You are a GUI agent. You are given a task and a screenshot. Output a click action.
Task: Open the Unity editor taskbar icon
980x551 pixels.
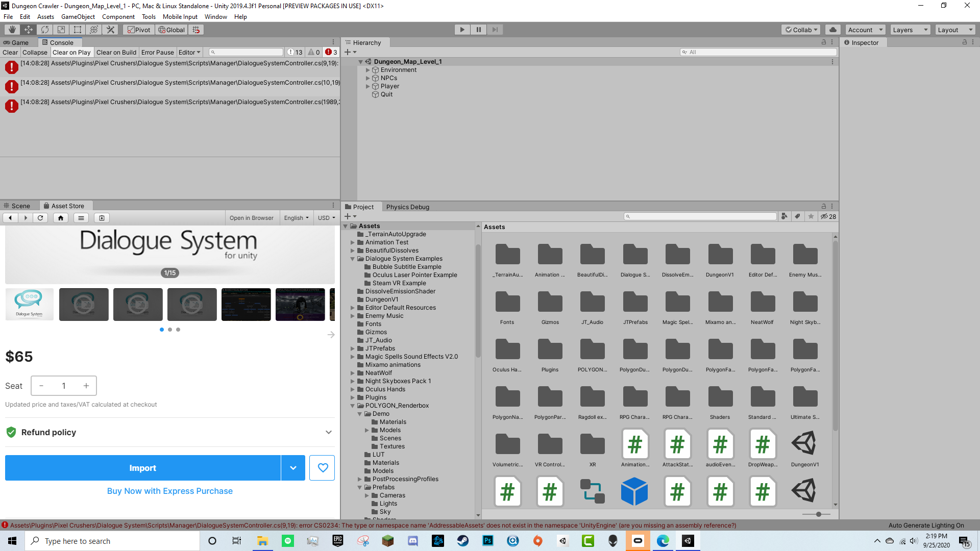pos(688,541)
